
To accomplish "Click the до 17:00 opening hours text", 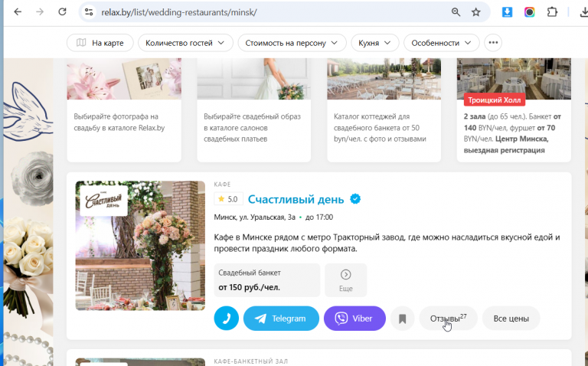I will [x=319, y=217].
